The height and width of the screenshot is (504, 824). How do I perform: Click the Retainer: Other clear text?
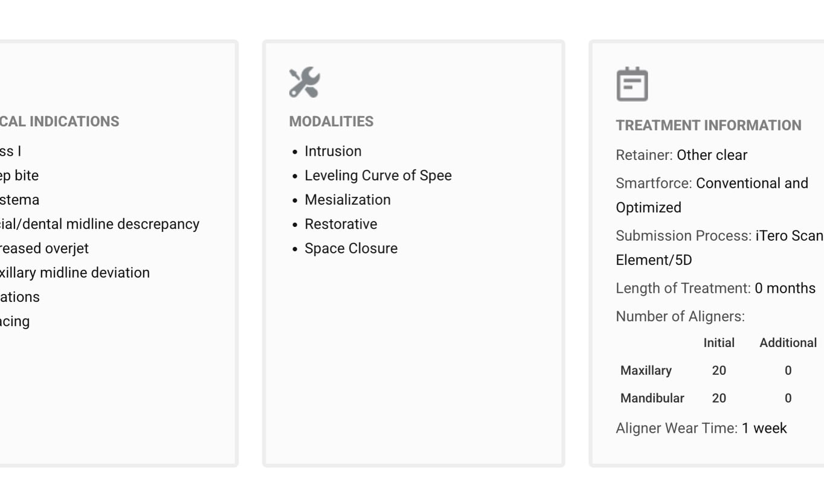pyautogui.click(x=681, y=155)
